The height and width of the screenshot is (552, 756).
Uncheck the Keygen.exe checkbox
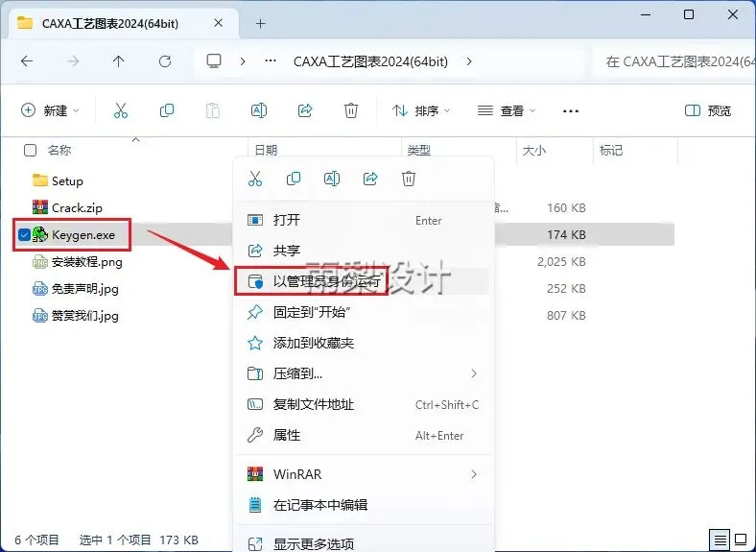pyautogui.click(x=24, y=235)
